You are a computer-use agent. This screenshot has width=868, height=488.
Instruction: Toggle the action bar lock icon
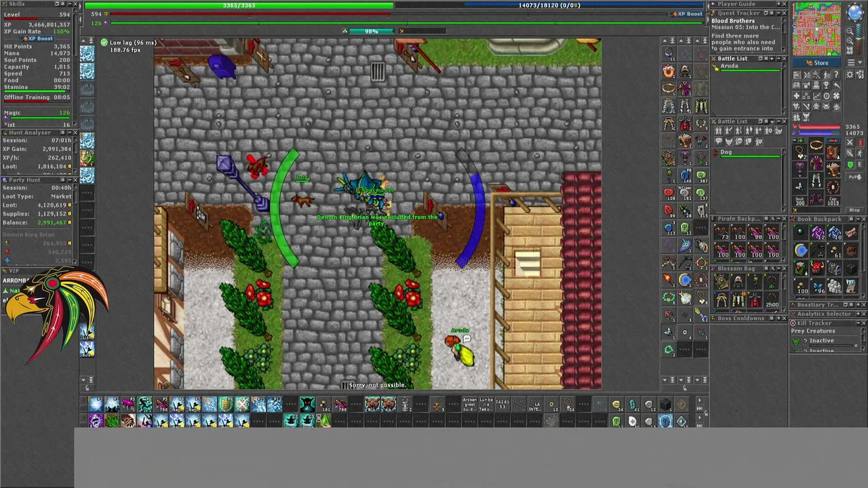(706, 413)
